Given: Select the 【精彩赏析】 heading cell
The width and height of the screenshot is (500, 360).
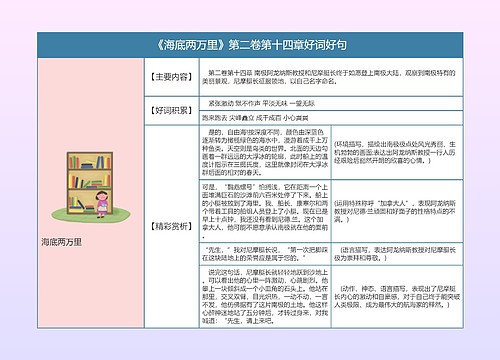Looking at the screenshot, I should pyautogui.click(x=172, y=227).
